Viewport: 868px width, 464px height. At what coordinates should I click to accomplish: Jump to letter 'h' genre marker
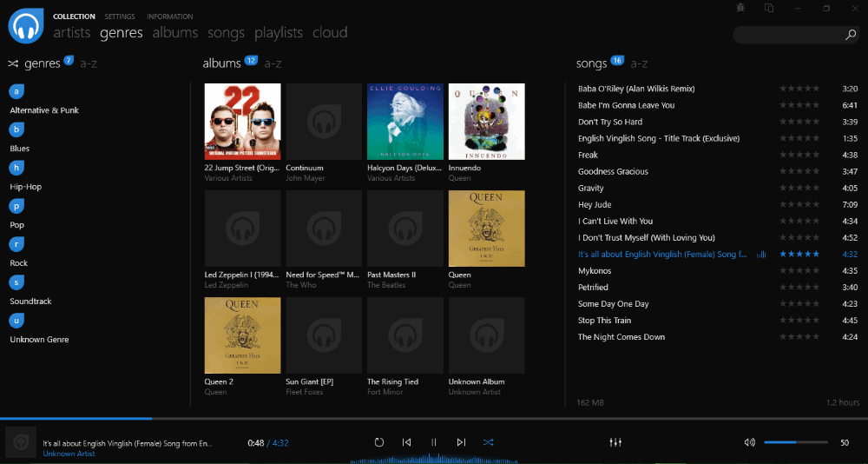(x=16, y=168)
